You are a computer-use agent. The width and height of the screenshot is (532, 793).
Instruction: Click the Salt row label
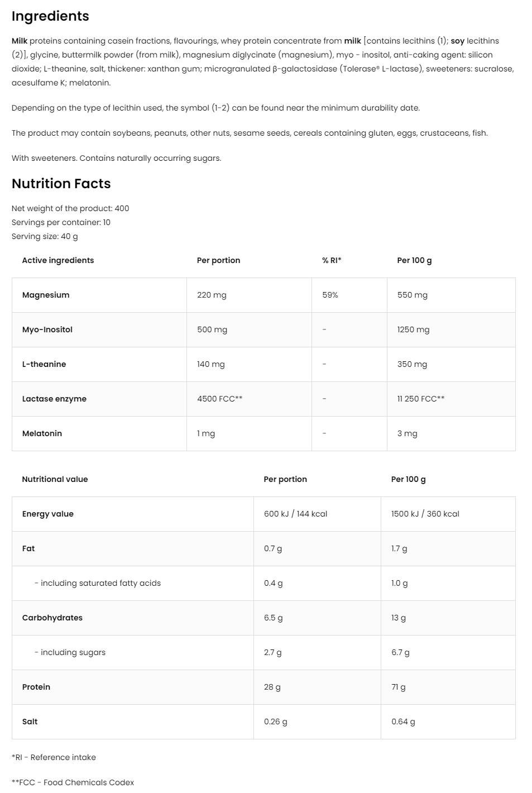(30, 722)
